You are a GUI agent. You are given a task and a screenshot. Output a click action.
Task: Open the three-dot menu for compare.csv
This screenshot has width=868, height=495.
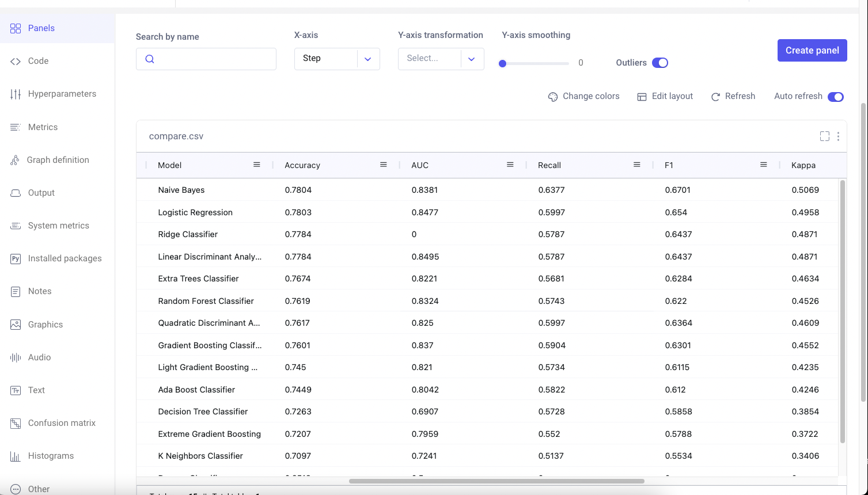(838, 136)
